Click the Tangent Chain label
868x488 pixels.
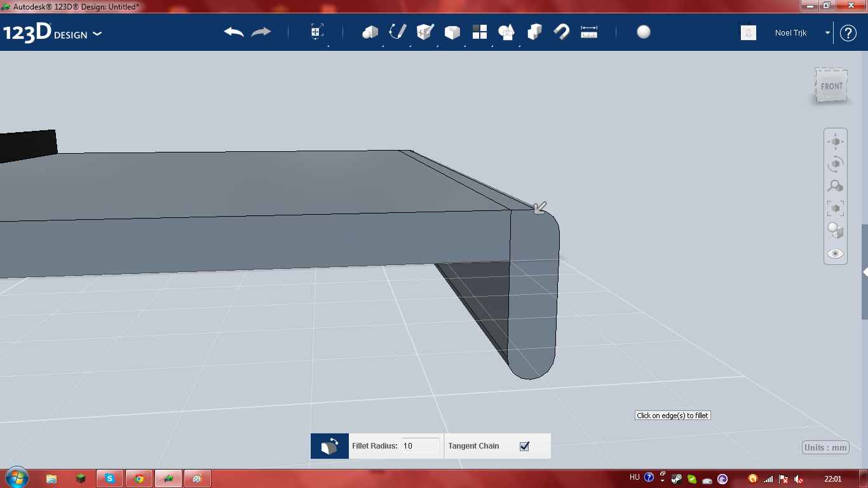pos(473,446)
